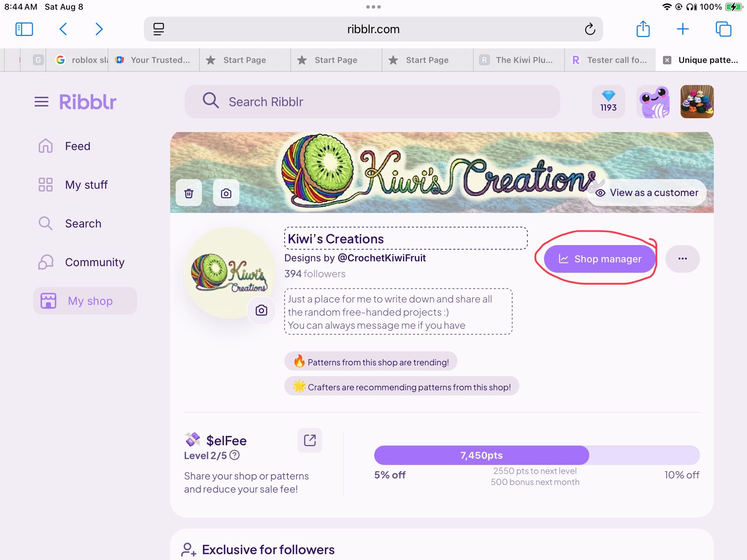747x560 pixels.
Task: Change the shop banner photo
Action: (226, 193)
